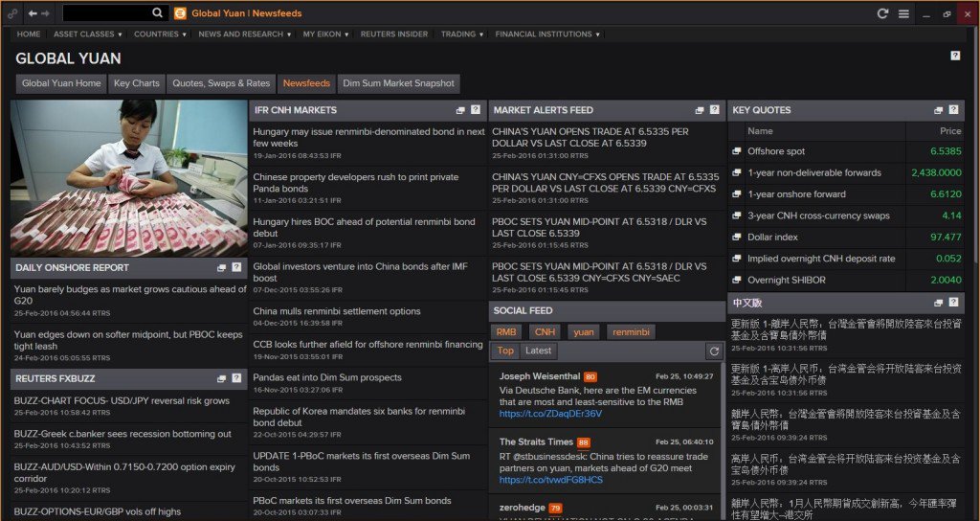Click the Offshore spot price 6.5385

[946, 151]
